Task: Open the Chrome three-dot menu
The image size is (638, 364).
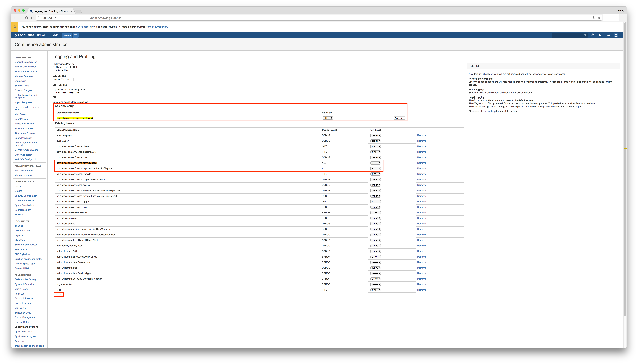Action: pyautogui.click(x=623, y=18)
